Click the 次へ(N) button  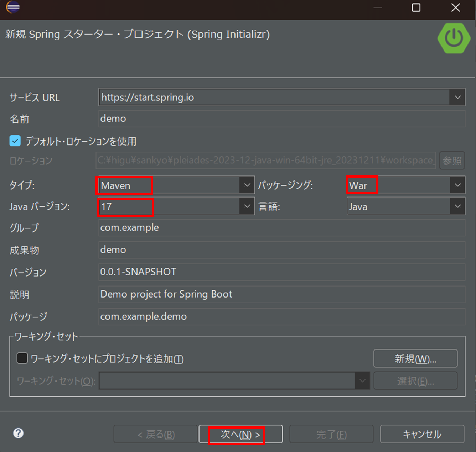tap(240, 434)
